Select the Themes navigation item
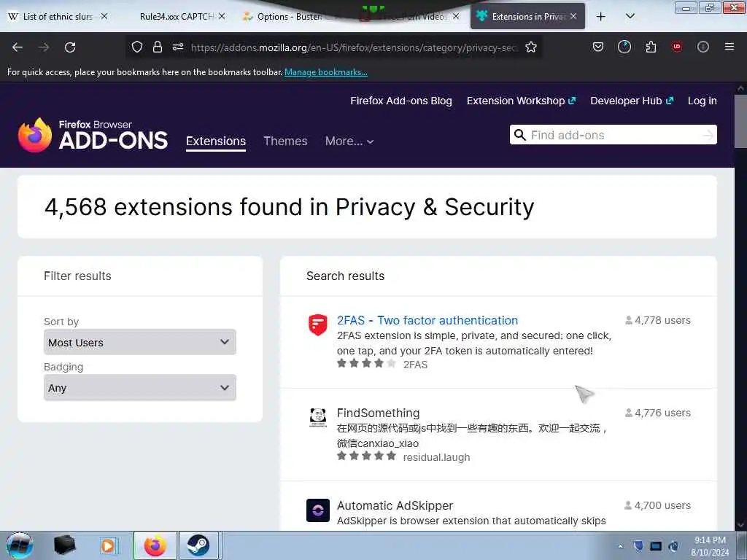Image resolution: width=747 pixels, height=560 pixels. pyautogui.click(x=285, y=141)
